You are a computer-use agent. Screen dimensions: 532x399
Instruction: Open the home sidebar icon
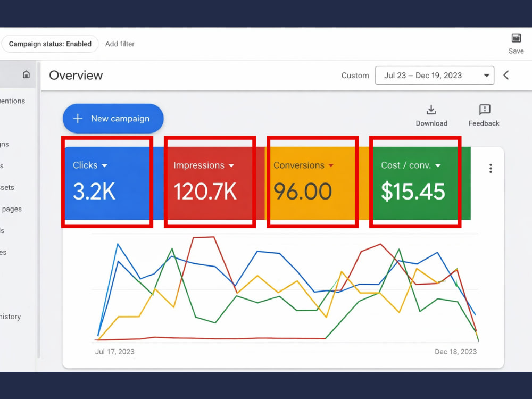pos(26,74)
